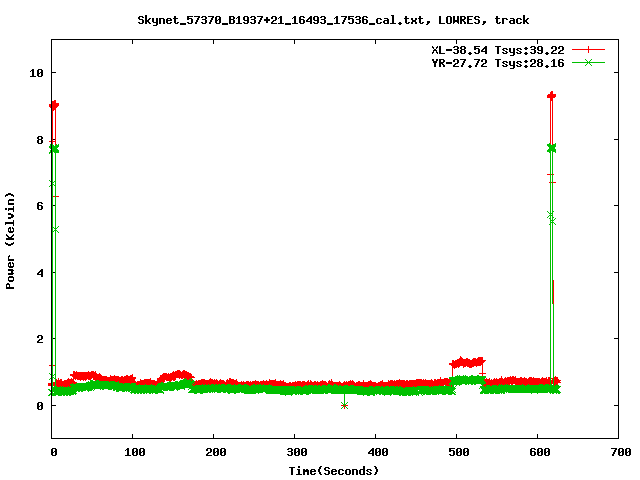Click the x-axis tick label 100
640x480 pixels.
(134, 452)
